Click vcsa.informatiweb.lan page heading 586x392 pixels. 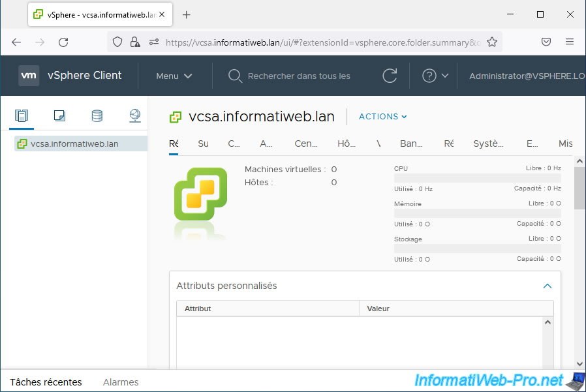coord(262,117)
